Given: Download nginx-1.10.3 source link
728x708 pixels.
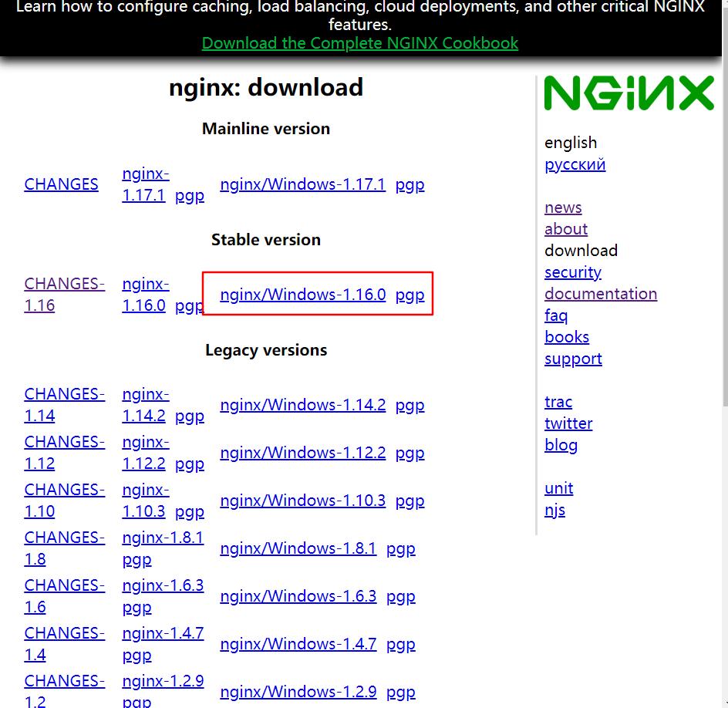Looking at the screenshot, I should point(145,500).
